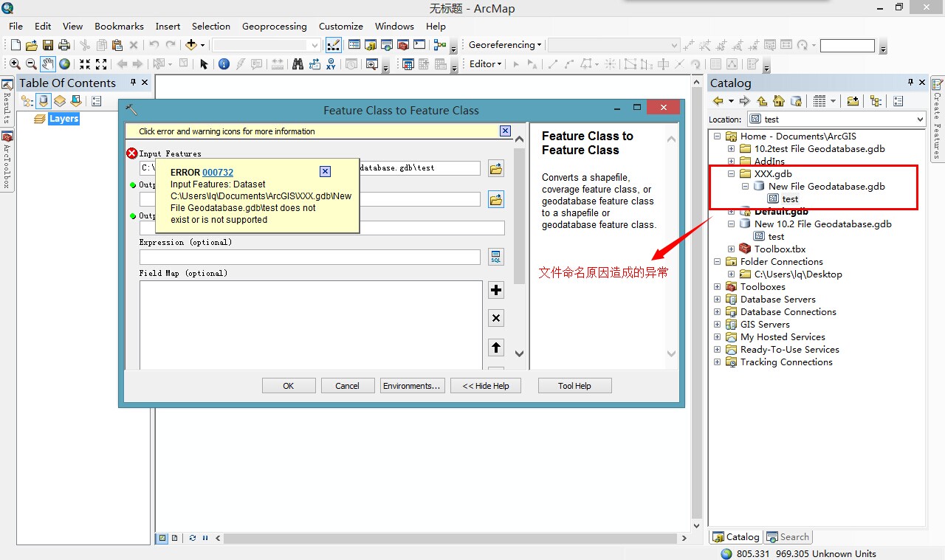Screen dimensions: 945x560
Task: Open the Editor Toolbar icon
Action: coord(334,45)
